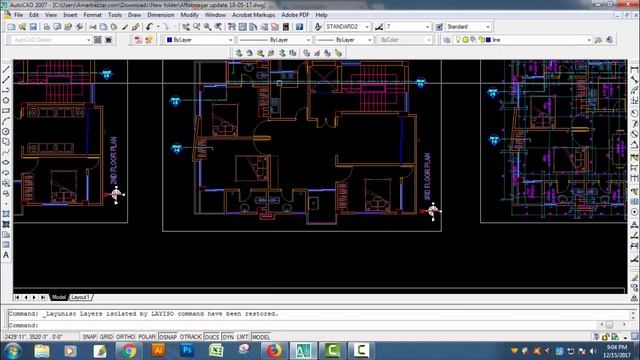Toggle DUCS in status bar
Screen dimensions: 640x360
211,337
